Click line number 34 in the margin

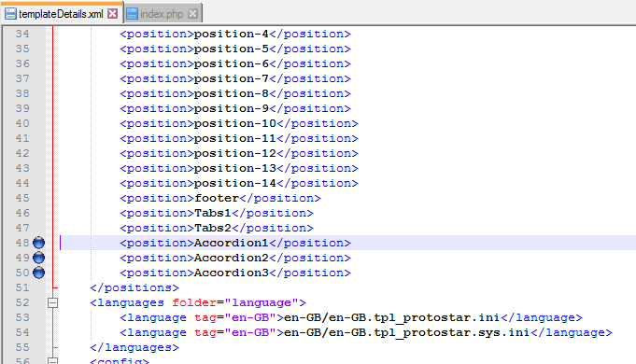pos(22,34)
